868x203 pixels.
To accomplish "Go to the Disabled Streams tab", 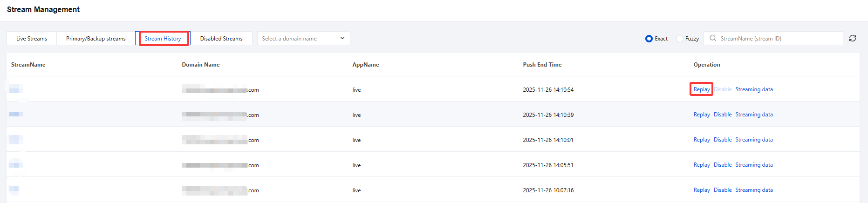I will tap(221, 39).
